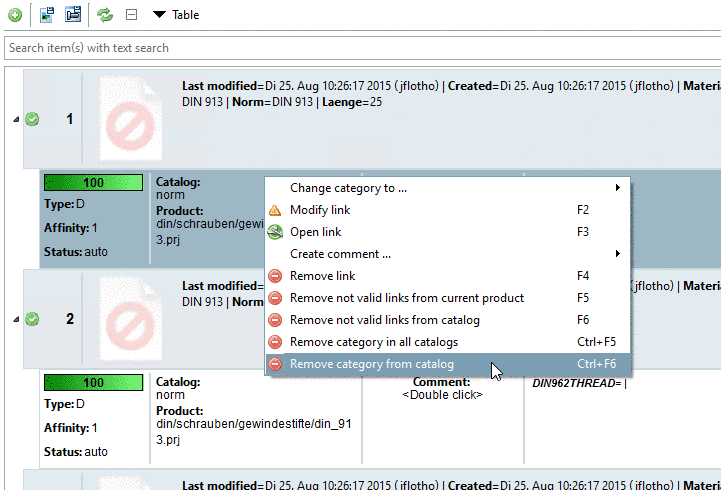
Task: Click the second save layout toolbar icon
Action: click(x=73, y=15)
